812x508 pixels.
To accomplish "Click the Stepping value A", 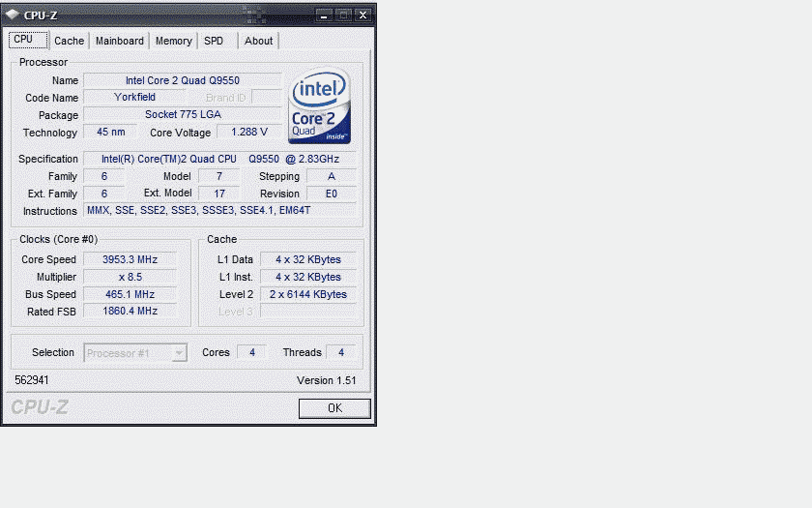I will (x=332, y=176).
